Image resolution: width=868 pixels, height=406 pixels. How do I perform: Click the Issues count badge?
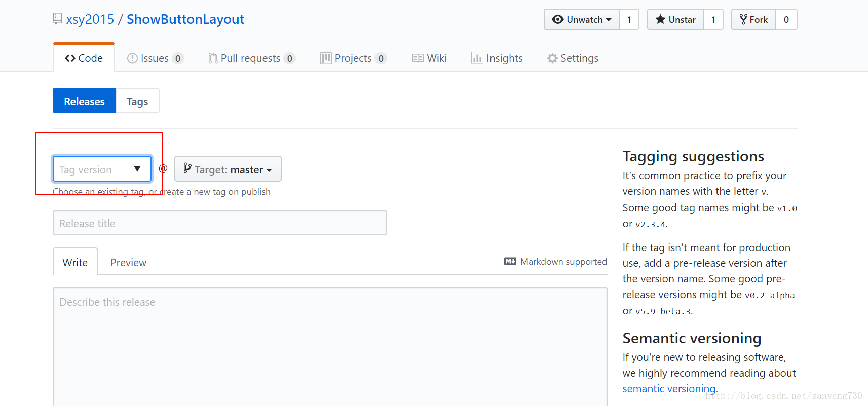point(178,58)
